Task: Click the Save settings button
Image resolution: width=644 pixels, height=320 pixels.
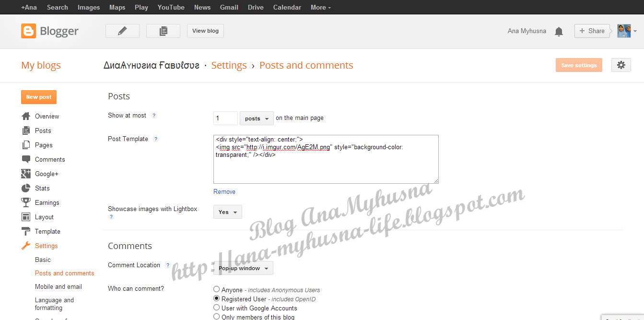Action: [x=579, y=65]
